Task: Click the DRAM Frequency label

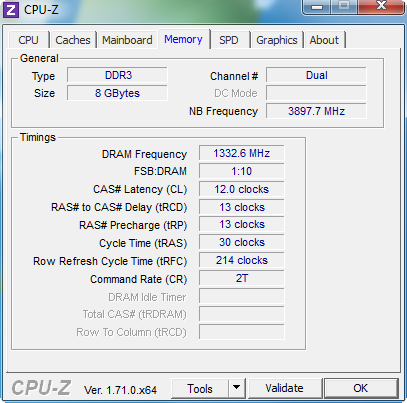Action: pyautogui.click(x=144, y=154)
